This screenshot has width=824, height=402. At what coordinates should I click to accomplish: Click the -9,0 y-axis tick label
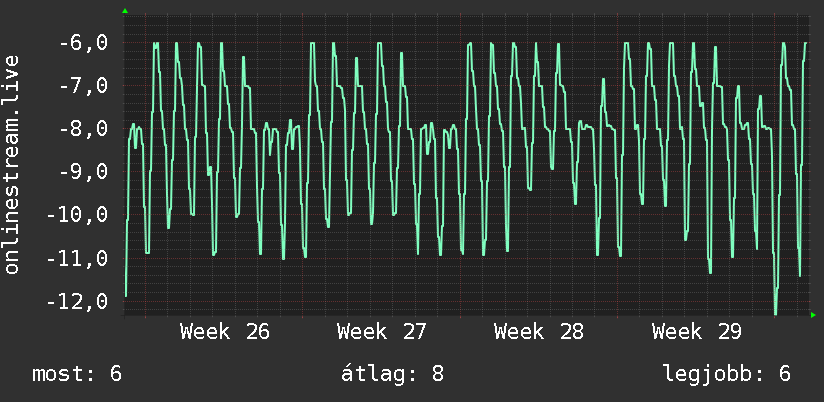[x=84, y=172]
